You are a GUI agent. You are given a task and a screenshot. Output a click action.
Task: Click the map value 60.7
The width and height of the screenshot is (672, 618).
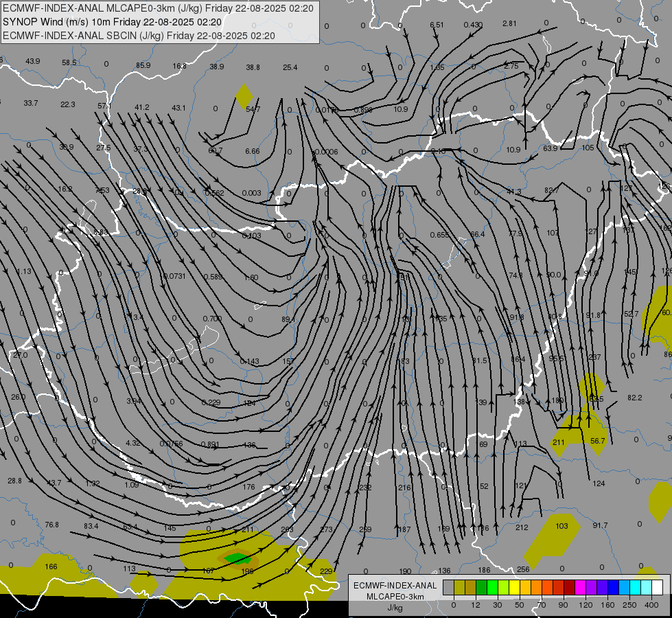click(x=215, y=150)
